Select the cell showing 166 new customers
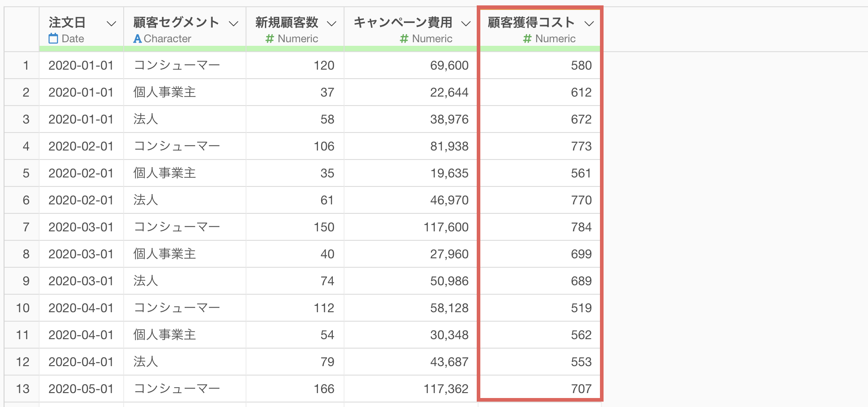 coord(324,389)
